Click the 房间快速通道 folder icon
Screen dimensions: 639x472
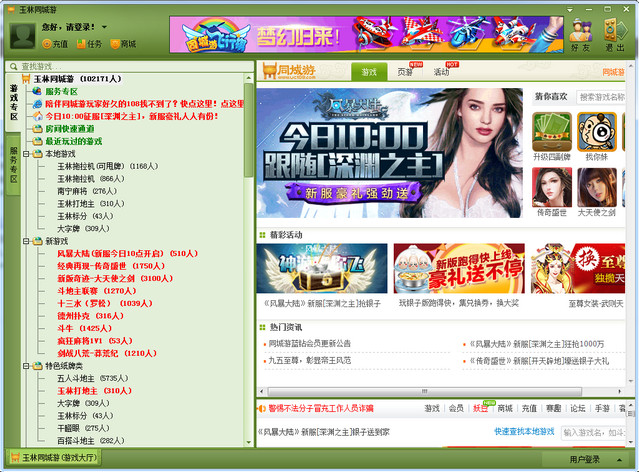point(37,129)
